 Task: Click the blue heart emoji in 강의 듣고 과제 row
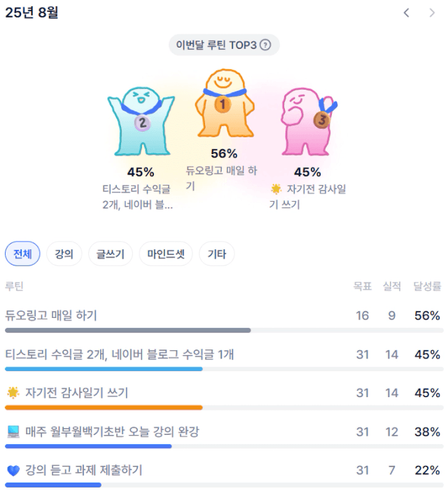[13, 471]
